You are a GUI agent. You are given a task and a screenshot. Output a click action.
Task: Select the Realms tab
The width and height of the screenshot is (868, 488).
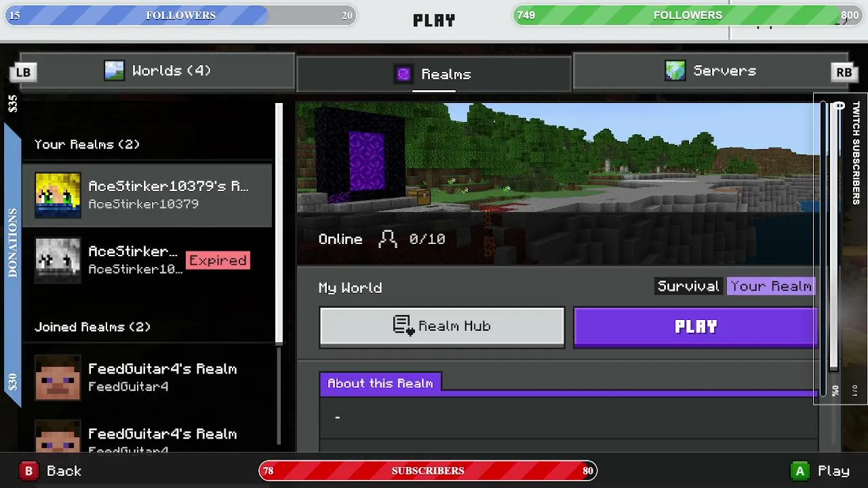pyautogui.click(x=434, y=75)
